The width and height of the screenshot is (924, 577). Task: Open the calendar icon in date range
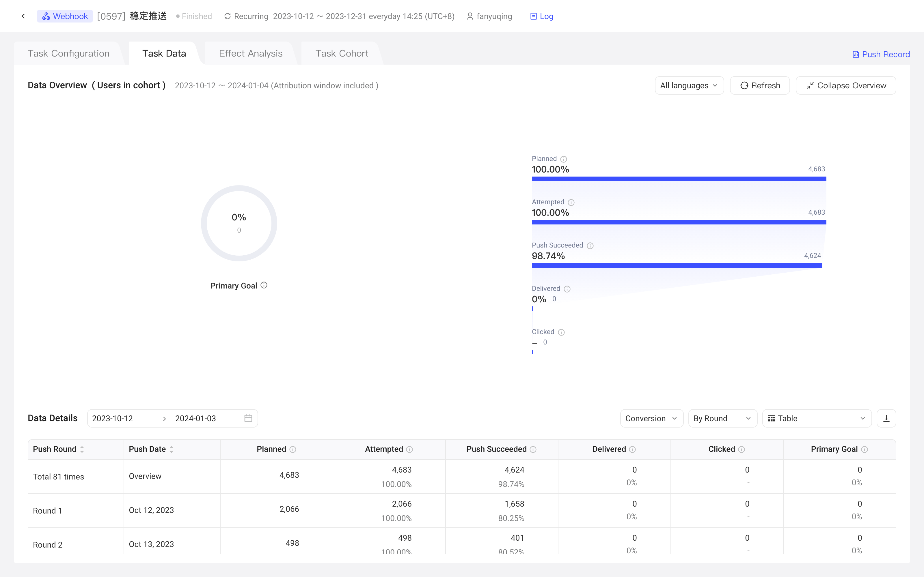tap(248, 418)
